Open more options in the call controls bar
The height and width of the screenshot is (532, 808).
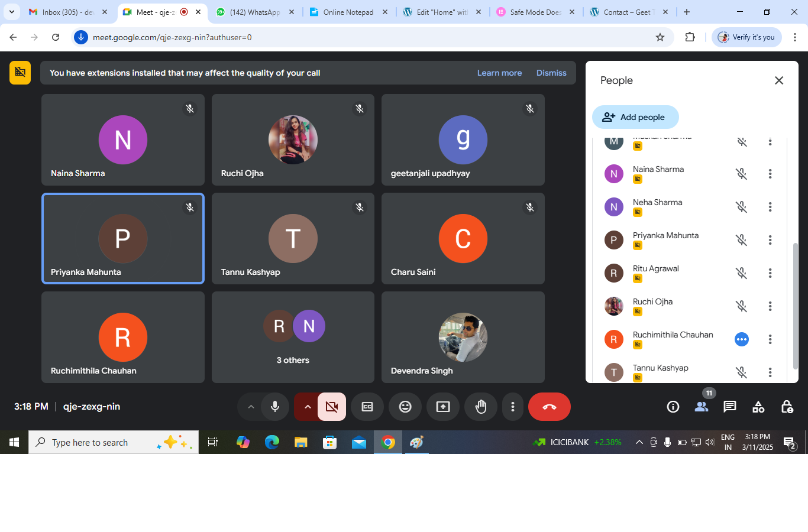pyautogui.click(x=513, y=407)
